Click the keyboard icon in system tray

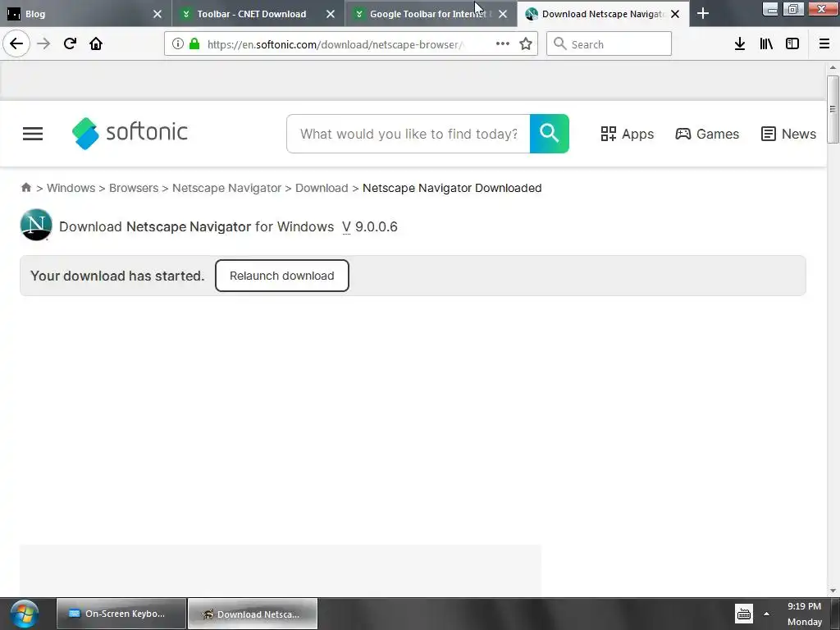click(743, 614)
